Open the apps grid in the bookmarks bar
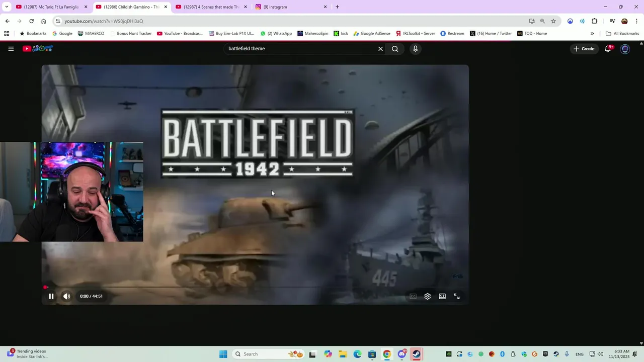This screenshot has height=362, width=644. tap(7, 34)
